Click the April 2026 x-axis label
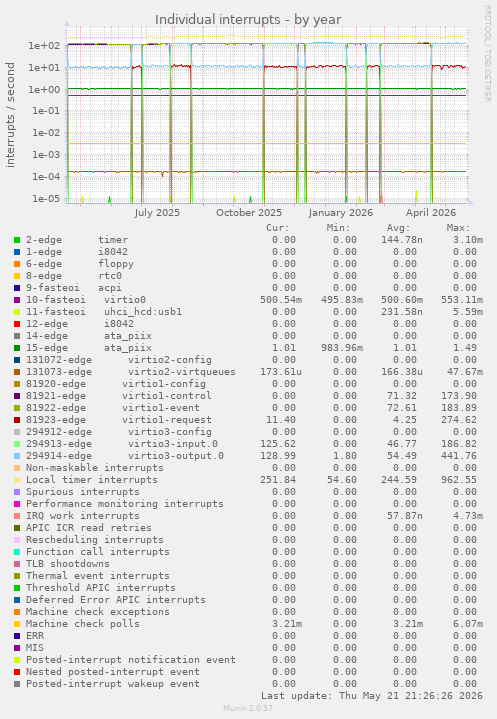 [x=431, y=213]
